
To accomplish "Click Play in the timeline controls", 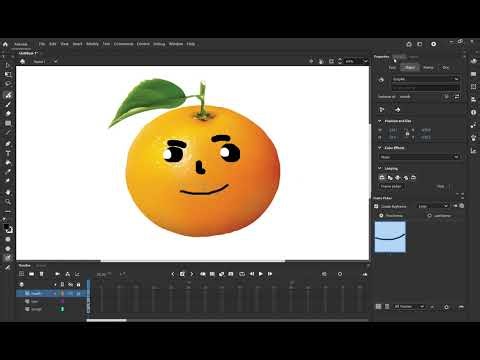I will click(261, 274).
